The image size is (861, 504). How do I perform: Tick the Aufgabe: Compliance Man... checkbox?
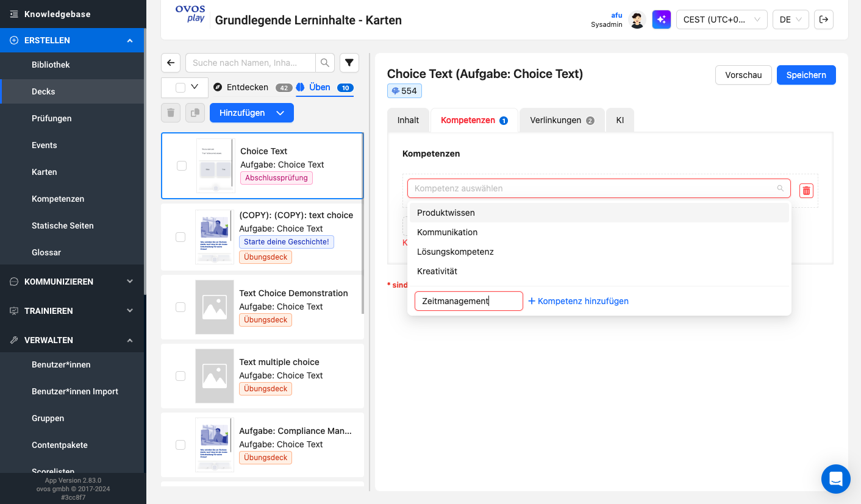tap(180, 445)
